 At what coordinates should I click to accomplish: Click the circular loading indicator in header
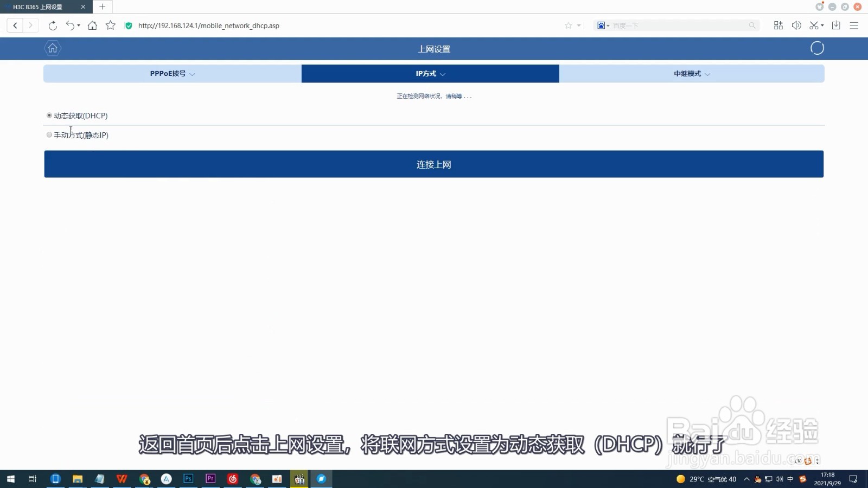click(x=817, y=48)
